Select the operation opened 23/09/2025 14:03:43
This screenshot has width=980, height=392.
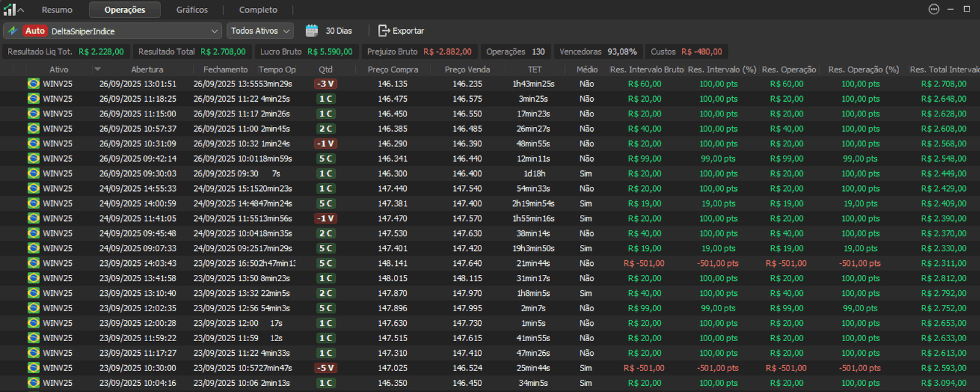[x=138, y=263]
